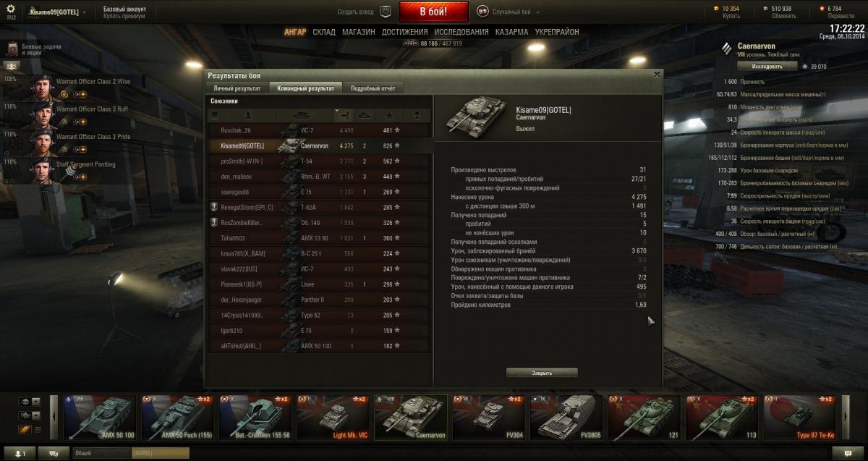
Task: Toggle the orange favorite tanks filter
Action: point(25,429)
